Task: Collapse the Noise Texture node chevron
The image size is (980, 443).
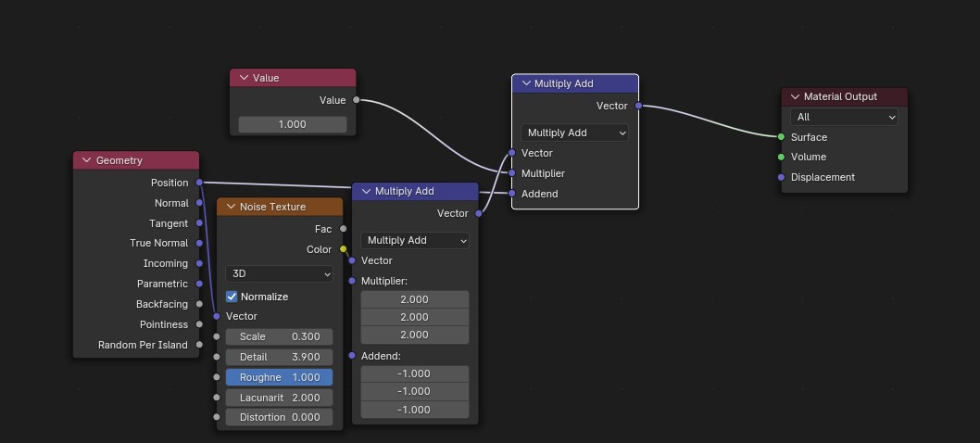Action: 232,207
